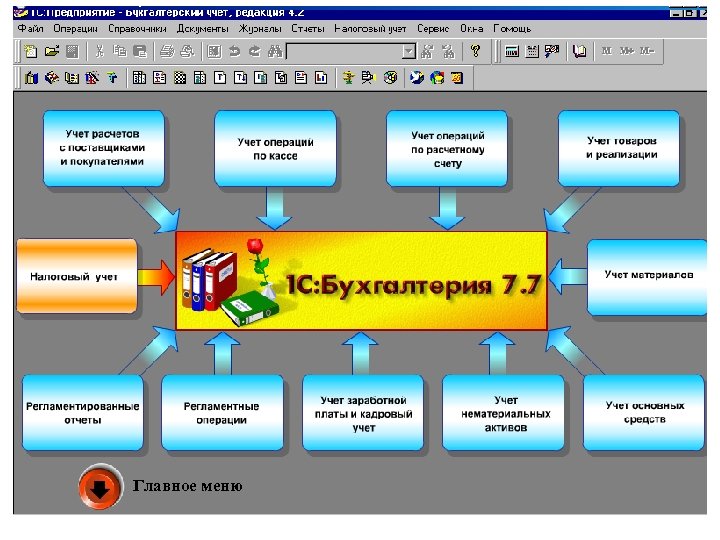Screen dimensions: 720x540
Task: Click the yellow date 26 icon
Action: pos(457,78)
